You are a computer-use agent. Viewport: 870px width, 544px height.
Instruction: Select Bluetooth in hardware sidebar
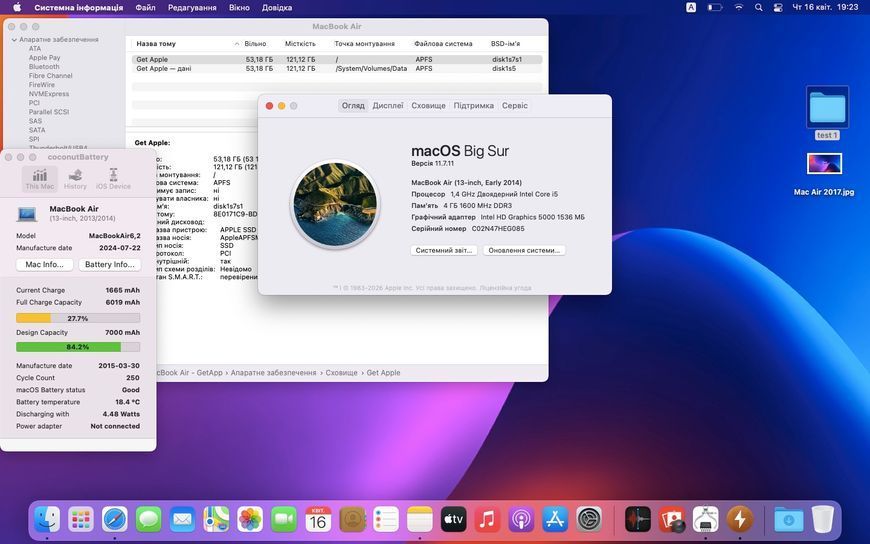44,67
